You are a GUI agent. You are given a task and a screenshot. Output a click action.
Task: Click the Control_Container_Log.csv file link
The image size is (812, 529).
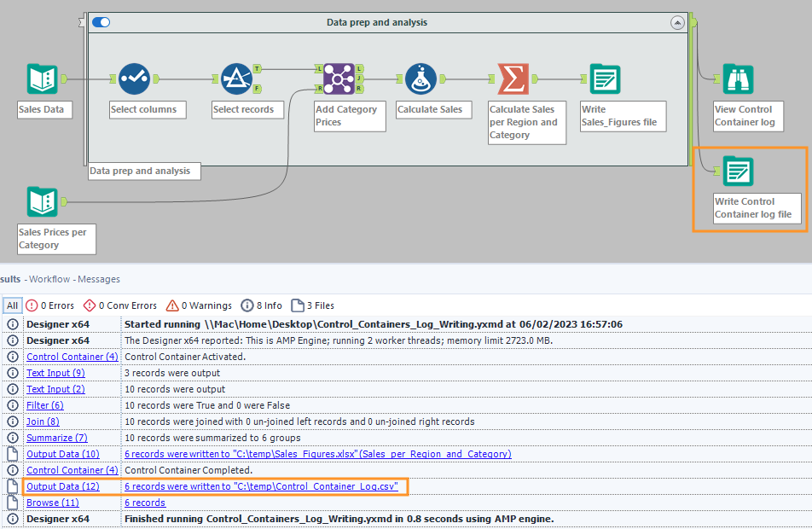262,486
